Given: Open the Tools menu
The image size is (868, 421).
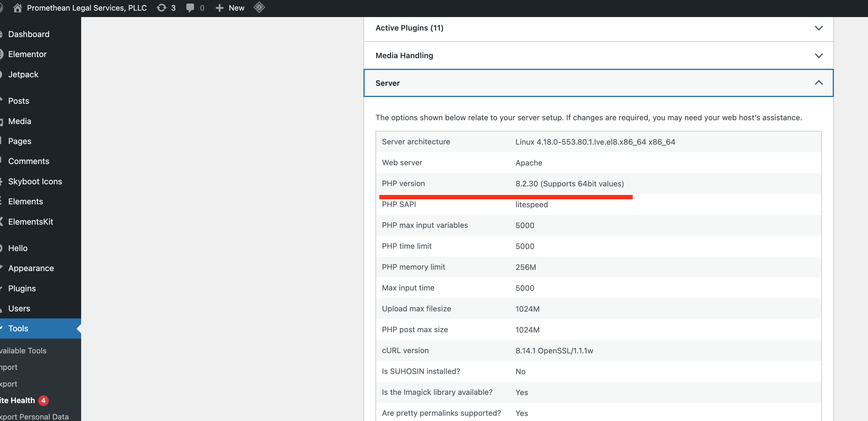Looking at the screenshot, I should [x=18, y=328].
